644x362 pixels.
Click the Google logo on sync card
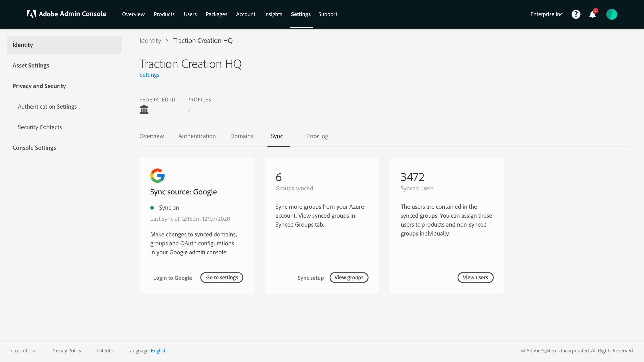pos(157,175)
